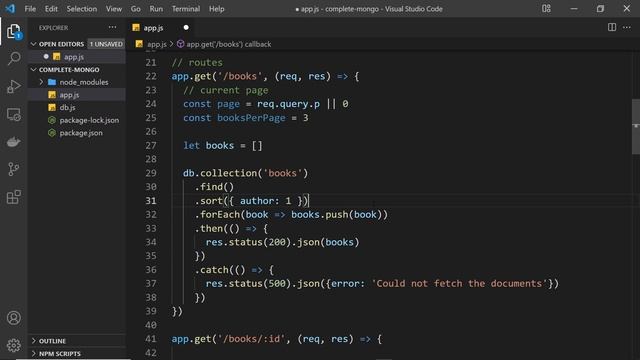This screenshot has height=360, width=640.
Task: Open the View menu
Action: [114, 9]
